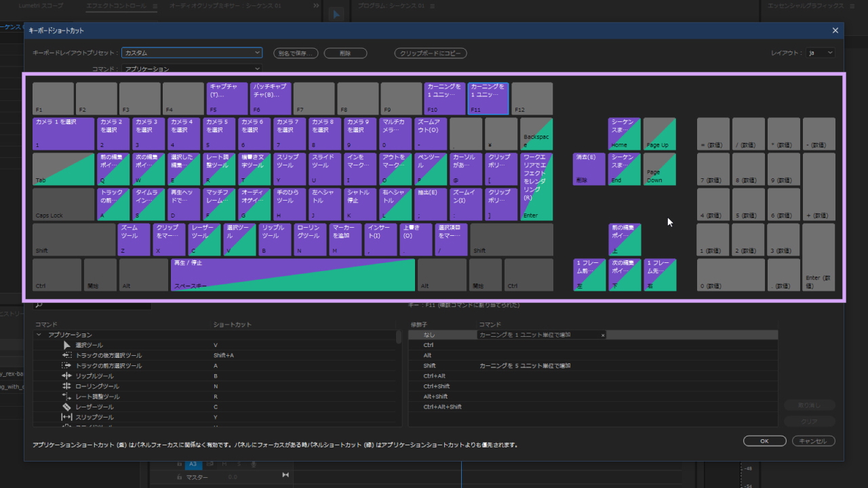Select the F6 key labeled バッチキャプチャ
The image size is (868, 488).
coord(270,99)
